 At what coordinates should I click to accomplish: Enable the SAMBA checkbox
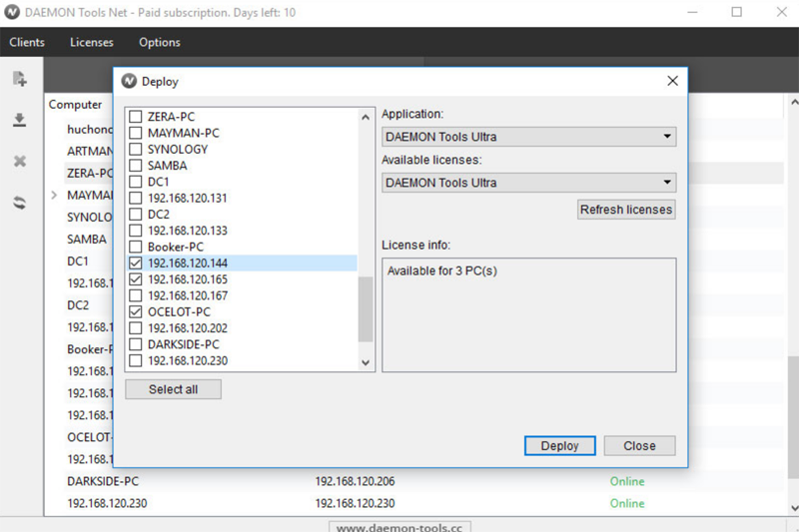[136, 166]
